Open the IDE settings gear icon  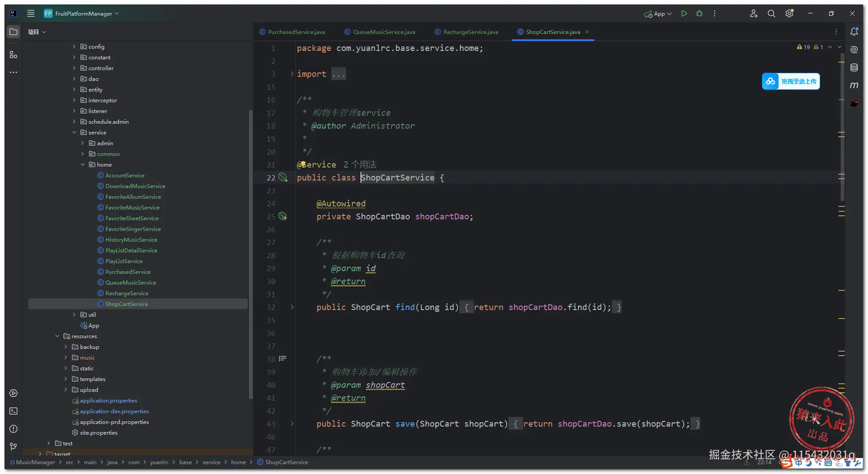click(789, 14)
